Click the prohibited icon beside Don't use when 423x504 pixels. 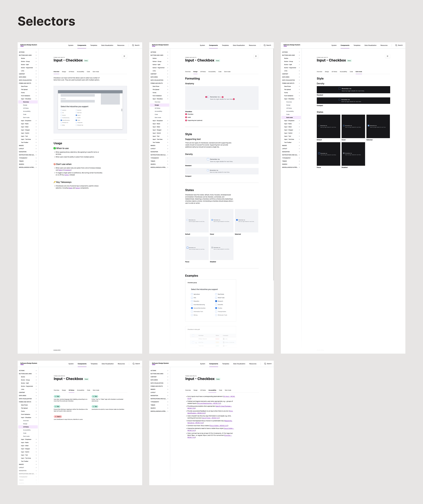pos(54,164)
